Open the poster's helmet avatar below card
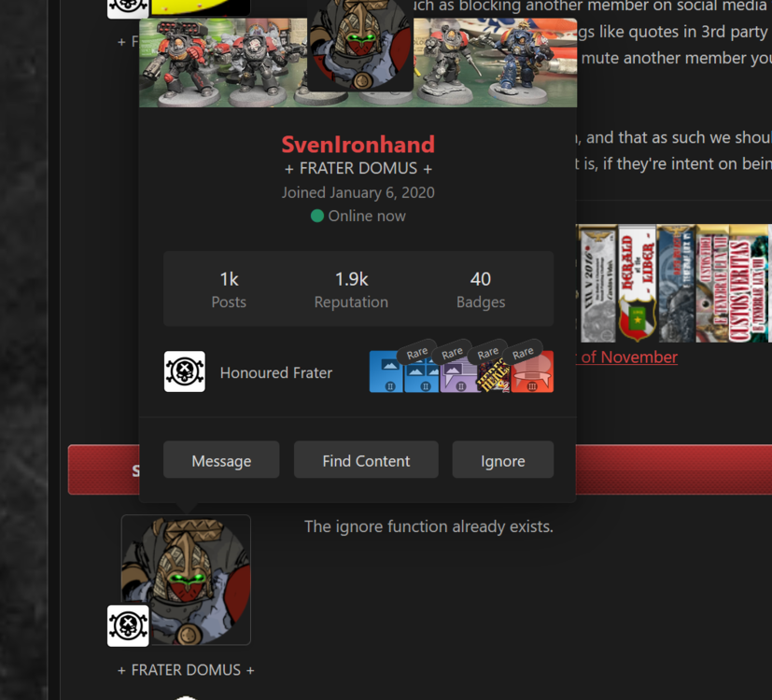The width and height of the screenshot is (772, 700). pos(186,580)
